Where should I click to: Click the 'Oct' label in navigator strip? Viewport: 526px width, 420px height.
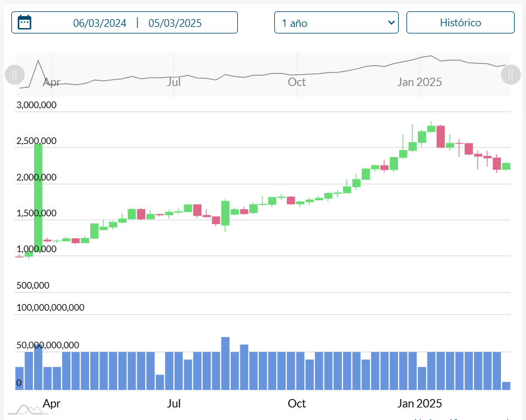[x=296, y=82]
